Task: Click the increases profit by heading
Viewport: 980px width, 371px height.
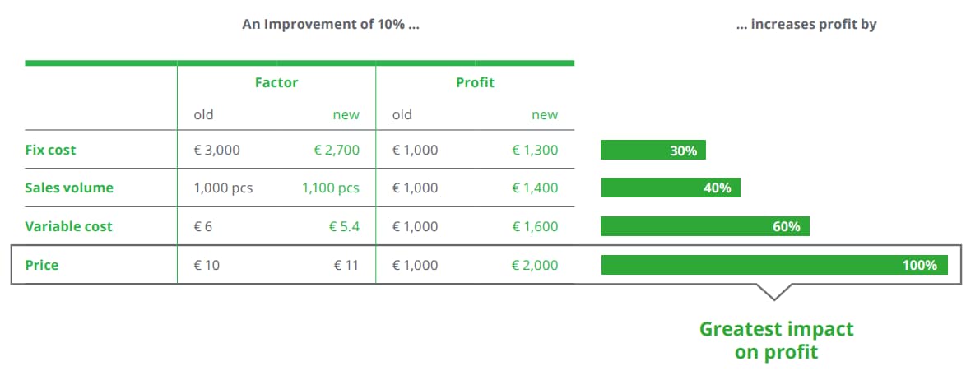Action: click(807, 25)
